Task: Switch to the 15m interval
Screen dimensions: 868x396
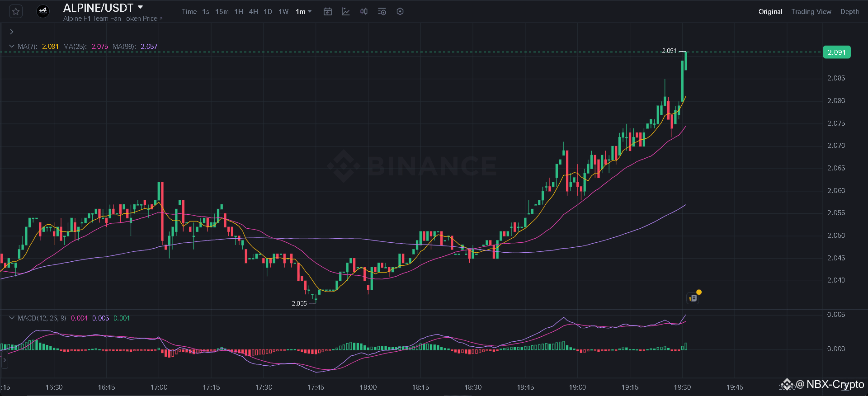Action: (x=222, y=12)
